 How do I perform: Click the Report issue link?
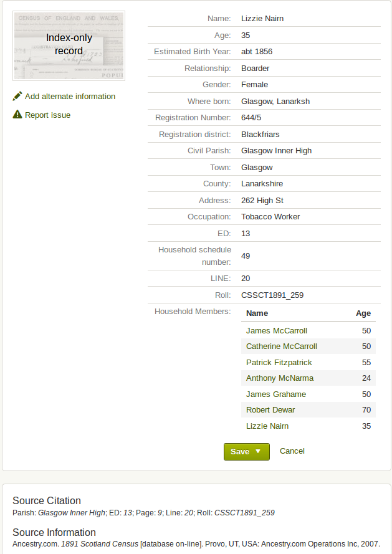click(47, 115)
